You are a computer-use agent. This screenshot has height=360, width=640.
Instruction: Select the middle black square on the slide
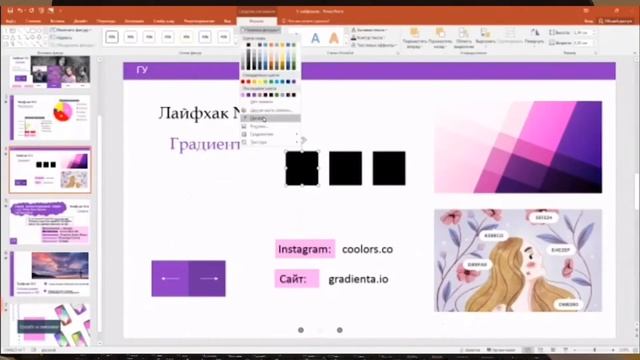point(345,168)
